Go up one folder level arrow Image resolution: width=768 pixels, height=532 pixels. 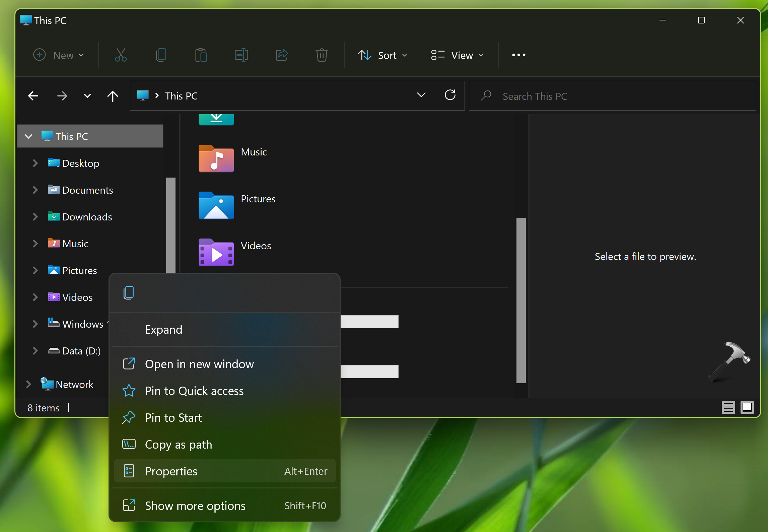click(113, 96)
